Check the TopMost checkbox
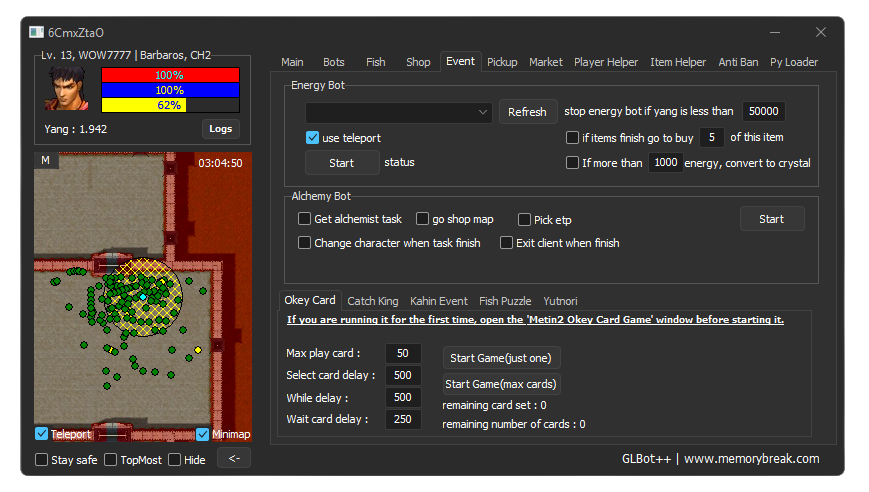Image resolution: width=869 pixels, height=492 pixels. click(x=111, y=460)
